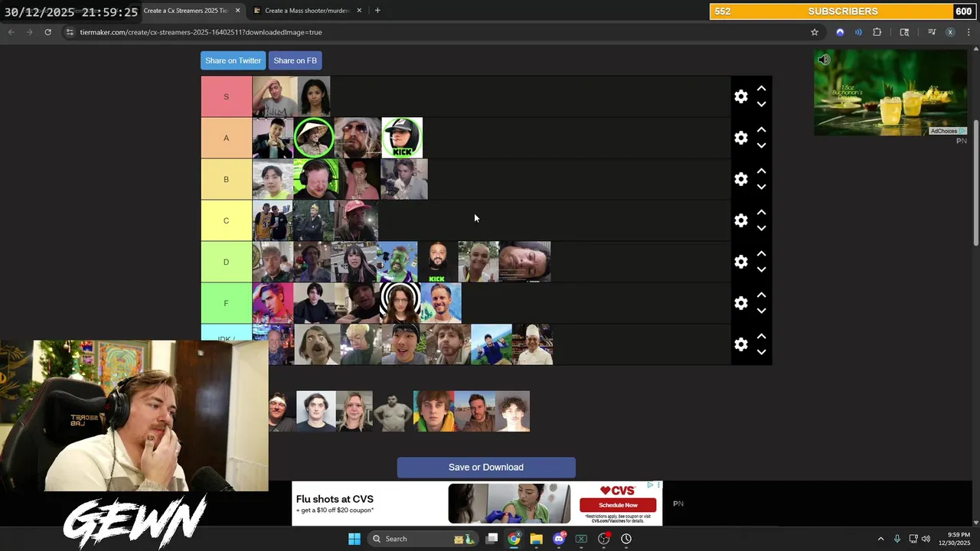Open settings gear for the S tier row

(x=740, y=96)
